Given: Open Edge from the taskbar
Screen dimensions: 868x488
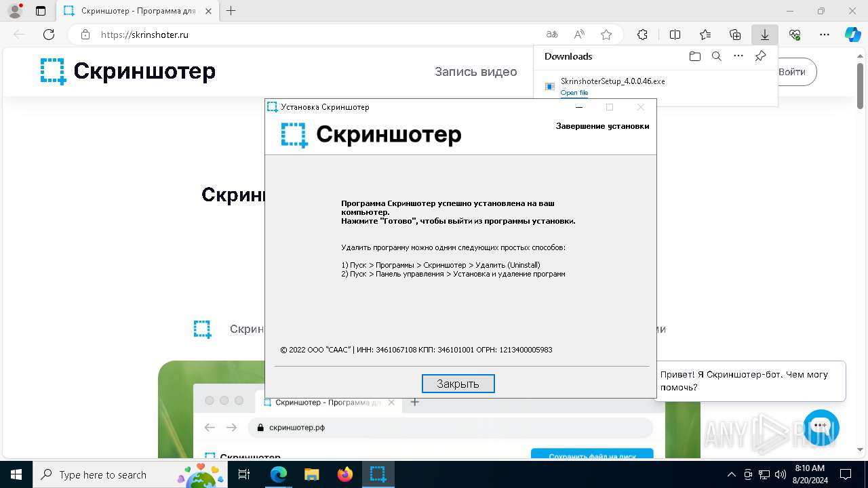Looking at the screenshot, I should (x=278, y=474).
